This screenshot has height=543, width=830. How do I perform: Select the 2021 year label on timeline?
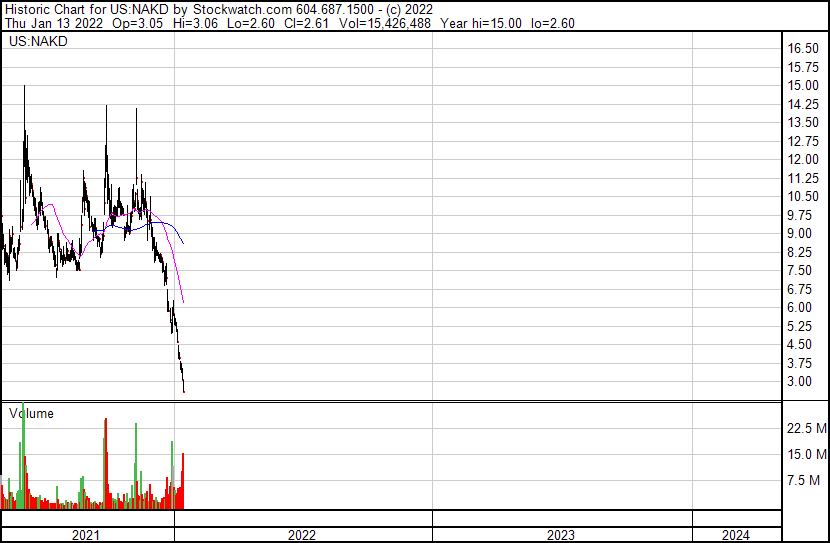point(87,535)
